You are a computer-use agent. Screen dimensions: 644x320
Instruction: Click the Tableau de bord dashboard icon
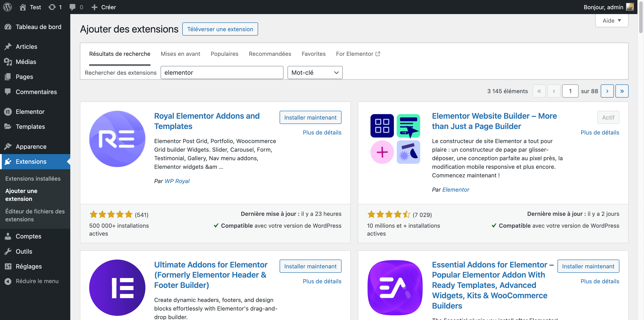pos(8,27)
